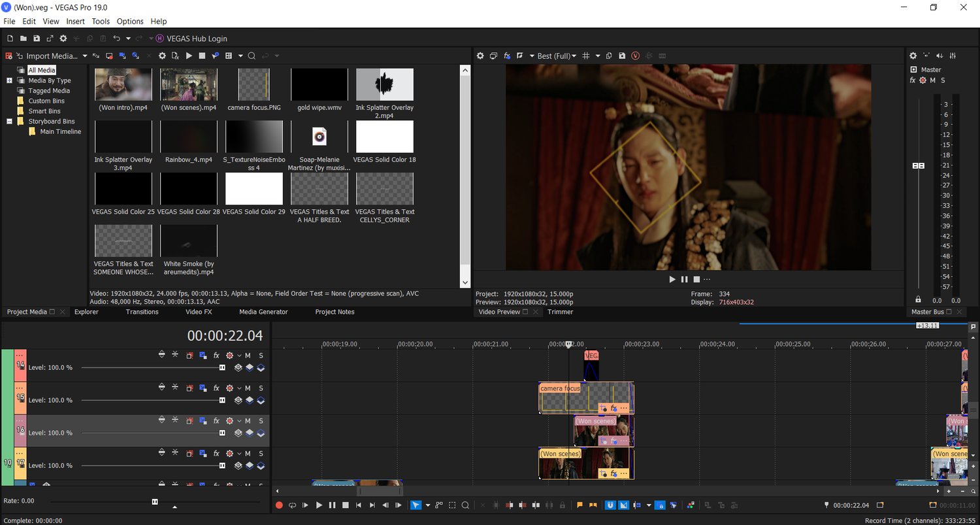Toggle Mute on the Master bus
This screenshot has height=525, width=980.
(932, 80)
